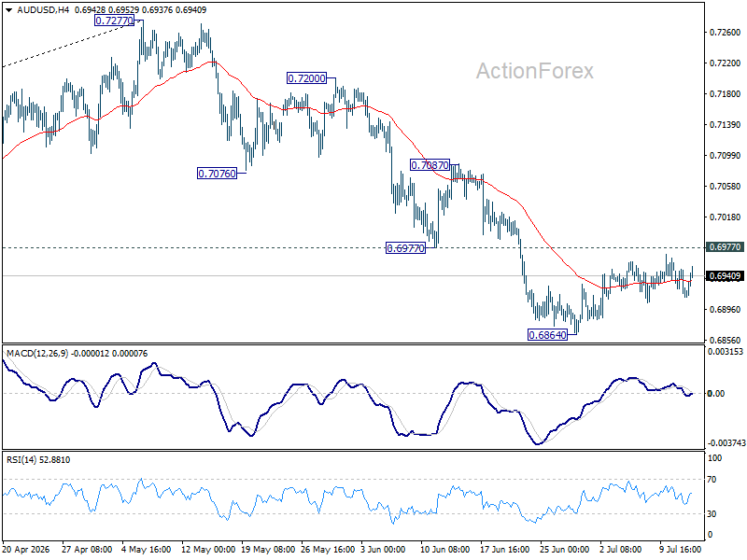
Task: Click the MACD 0.00 zero-line scale value
Action: (x=716, y=393)
